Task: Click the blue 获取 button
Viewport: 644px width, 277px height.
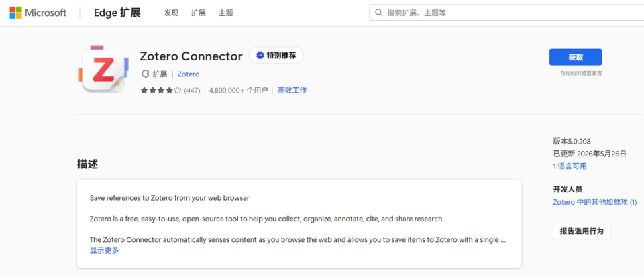Action: pyautogui.click(x=576, y=57)
